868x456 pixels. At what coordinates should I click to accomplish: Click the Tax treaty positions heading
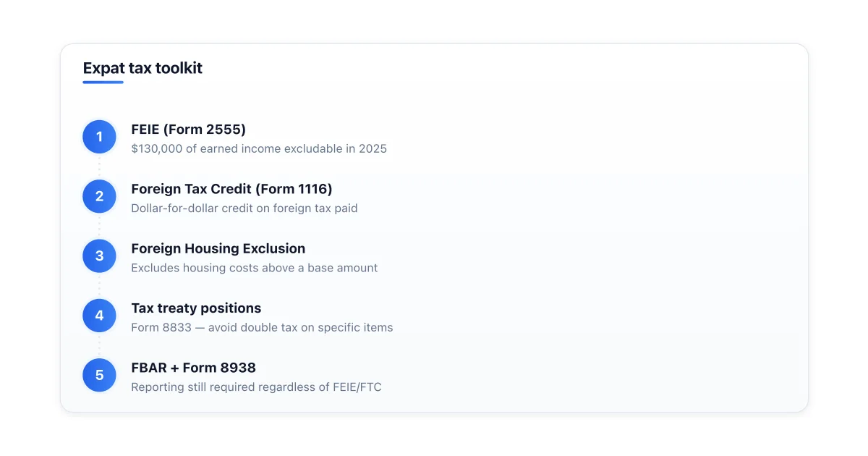point(196,308)
